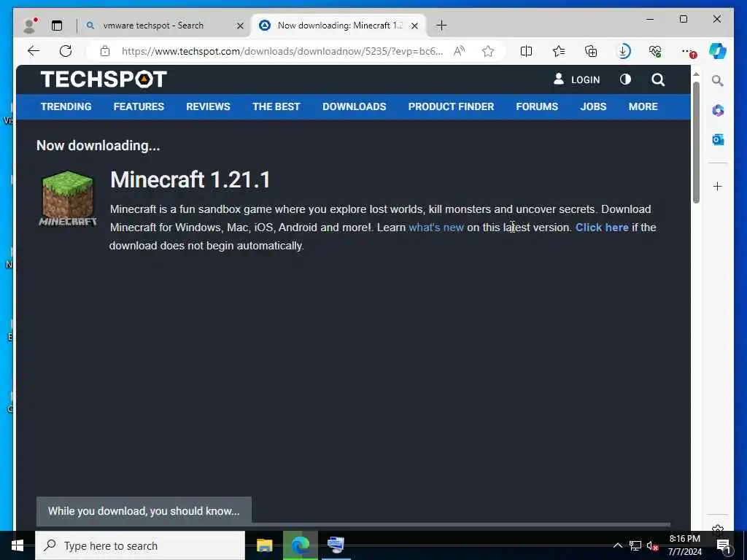Add a sidebar app with plus icon

point(718,186)
